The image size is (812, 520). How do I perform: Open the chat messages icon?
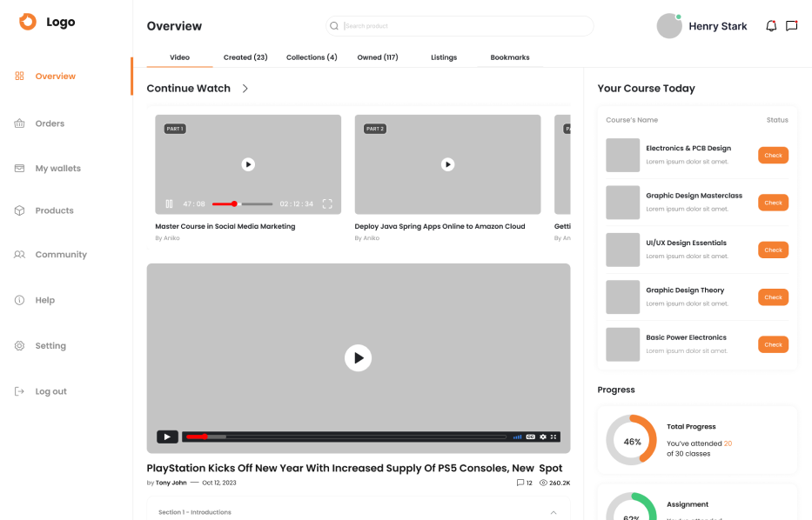pyautogui.click(x=791, y=26)
